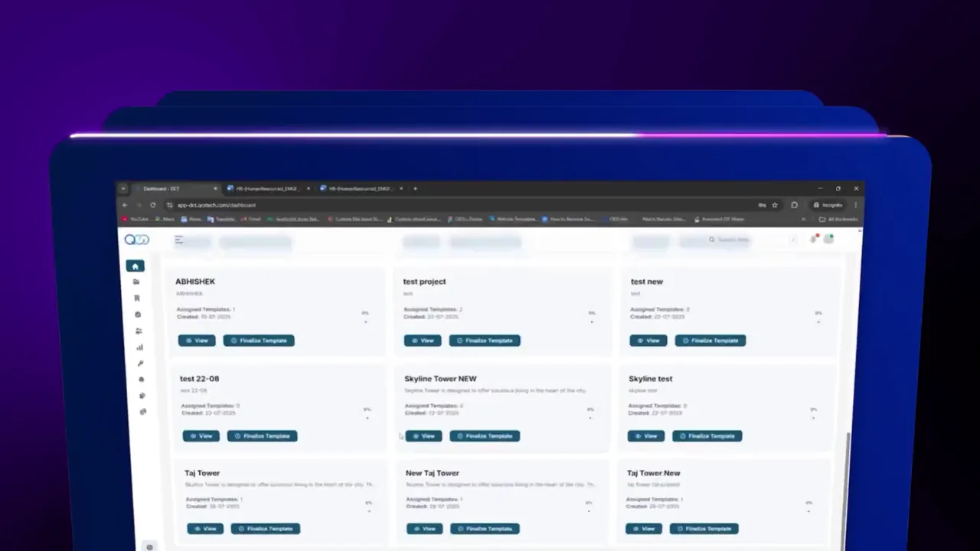Viewport: 980px width, 551px height.
Task: Bookmark this page with the star icon
Action: coord(775,205)
